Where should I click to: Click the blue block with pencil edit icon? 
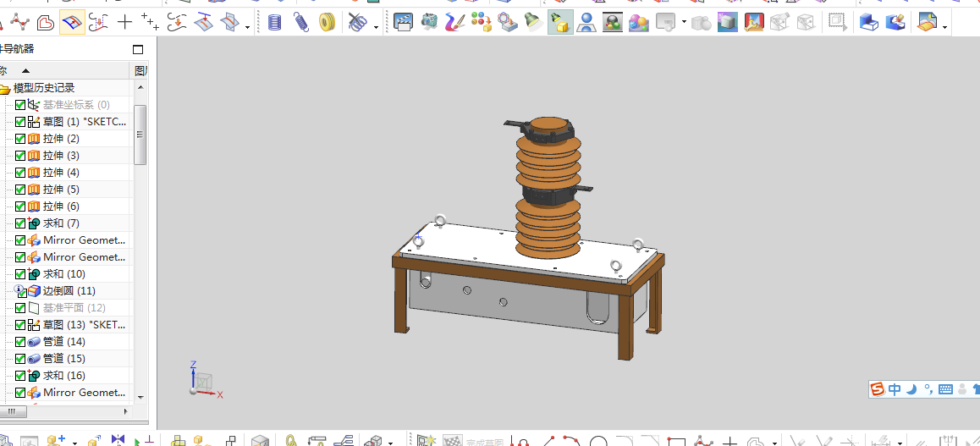pos(895,23)
